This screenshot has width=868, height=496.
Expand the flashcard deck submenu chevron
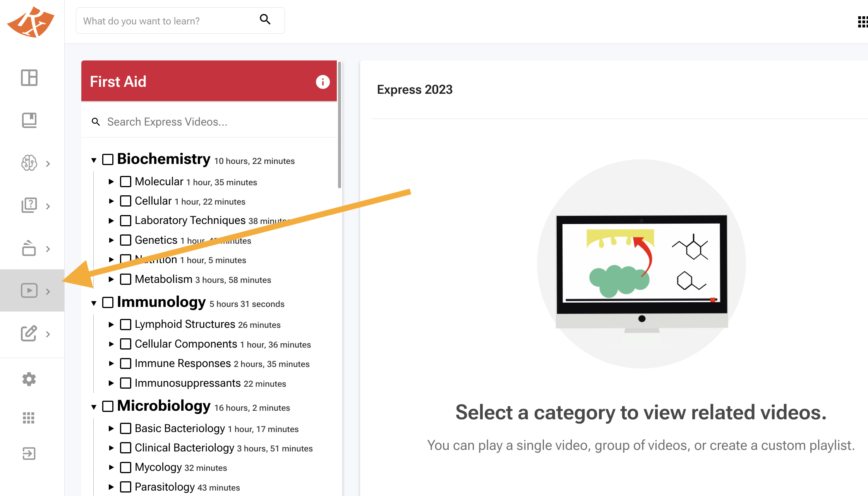(48, 249)
